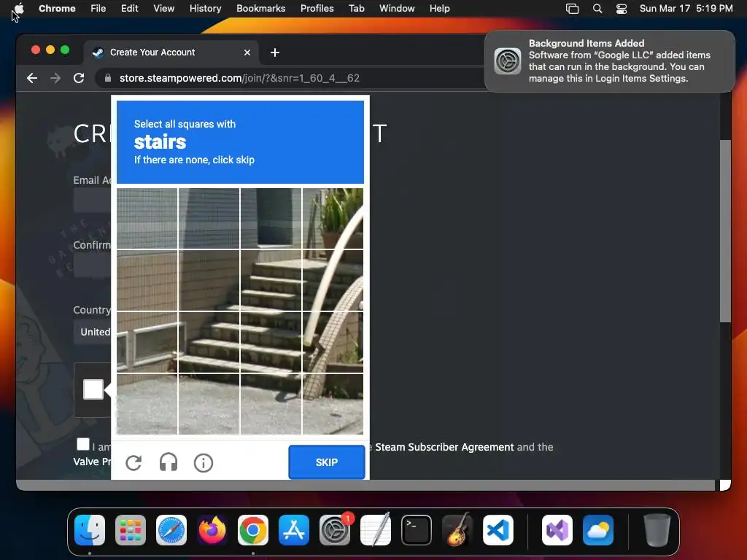Tick the captcha verification checkbox on the page

point(93,389)
